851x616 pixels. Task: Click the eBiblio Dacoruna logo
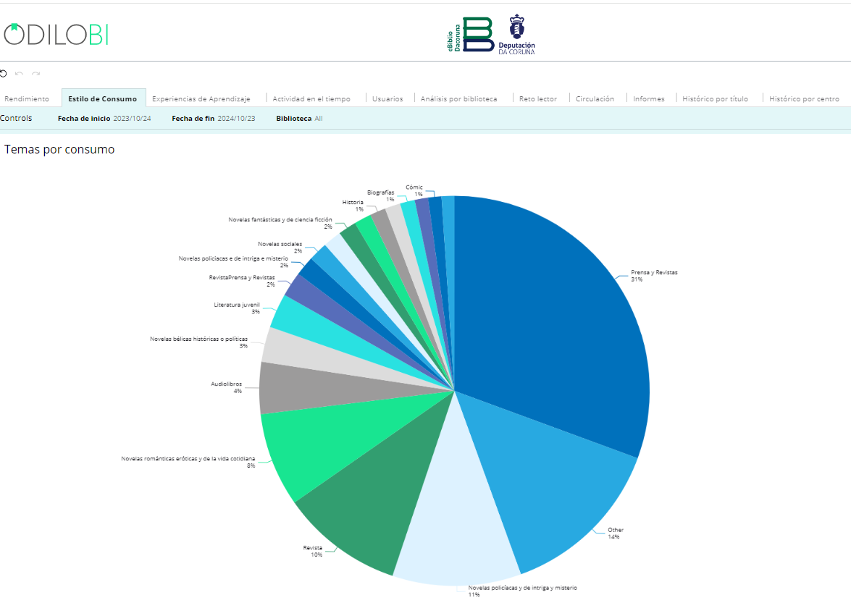pyautogui.click(x=471, y=34)
